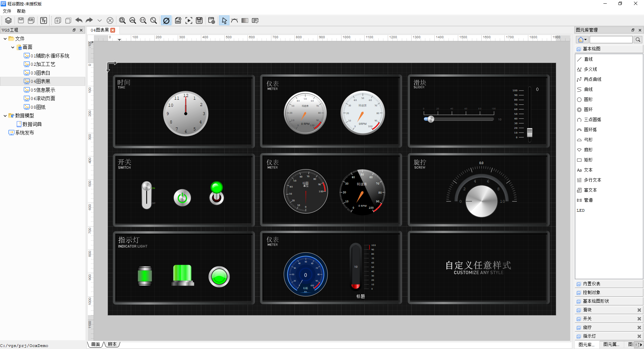The image size is (644, 349).
Task: Click the undo arrow in the toolbar
Action: point(79,20)
